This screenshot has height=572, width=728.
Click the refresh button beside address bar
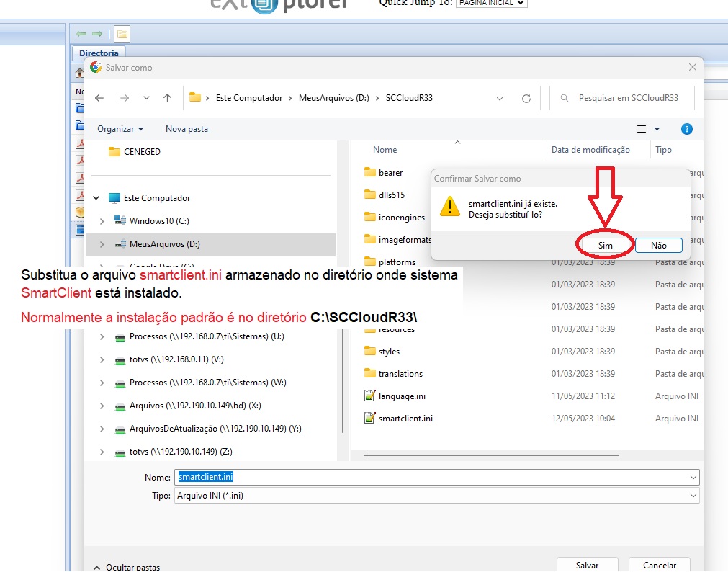(x=526, y=98)
